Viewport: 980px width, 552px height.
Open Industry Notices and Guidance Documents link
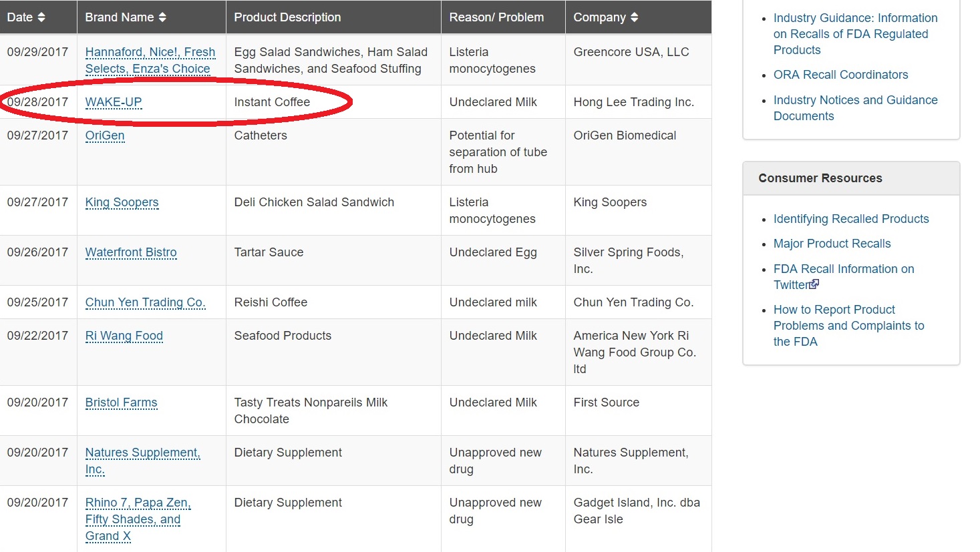pyautogui.click(x=855, y=108)
